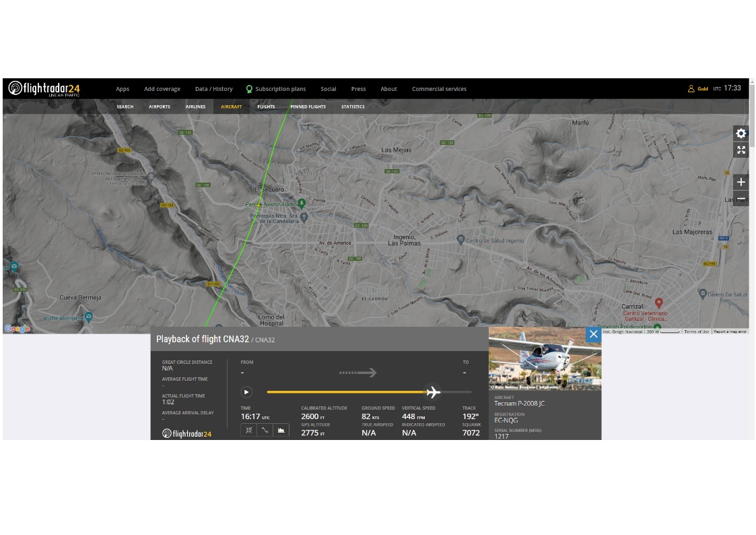Click the track 192° value

tap(471, 416)
